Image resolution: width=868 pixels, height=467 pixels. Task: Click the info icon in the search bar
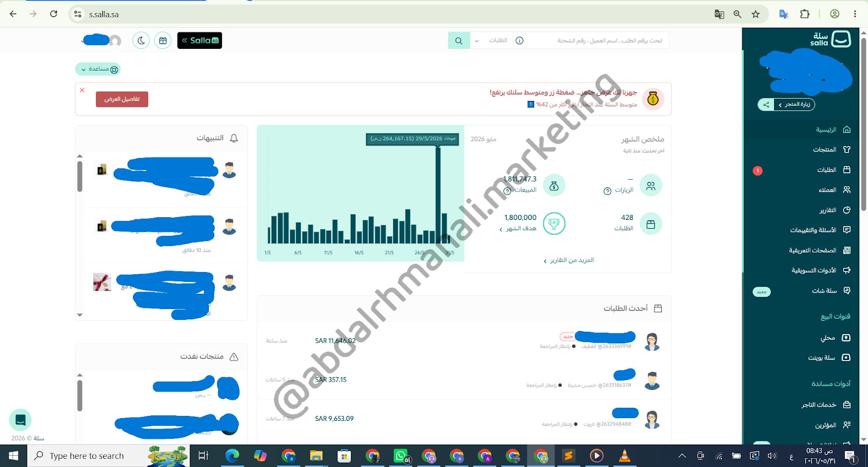[x=519, y=41]
